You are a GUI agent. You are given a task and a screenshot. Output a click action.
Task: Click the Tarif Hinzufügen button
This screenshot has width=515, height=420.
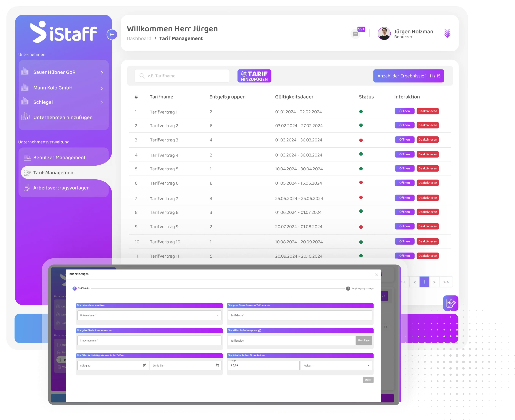(254, 76)
